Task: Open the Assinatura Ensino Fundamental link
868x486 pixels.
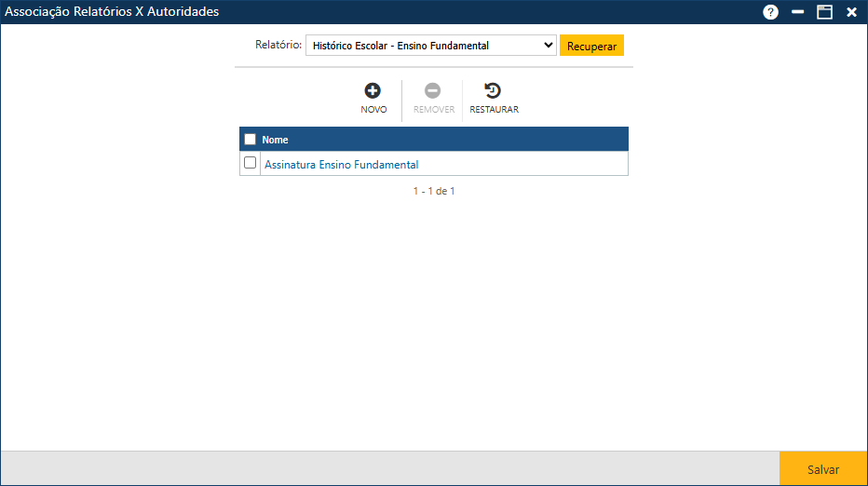Action: (342, 165)
